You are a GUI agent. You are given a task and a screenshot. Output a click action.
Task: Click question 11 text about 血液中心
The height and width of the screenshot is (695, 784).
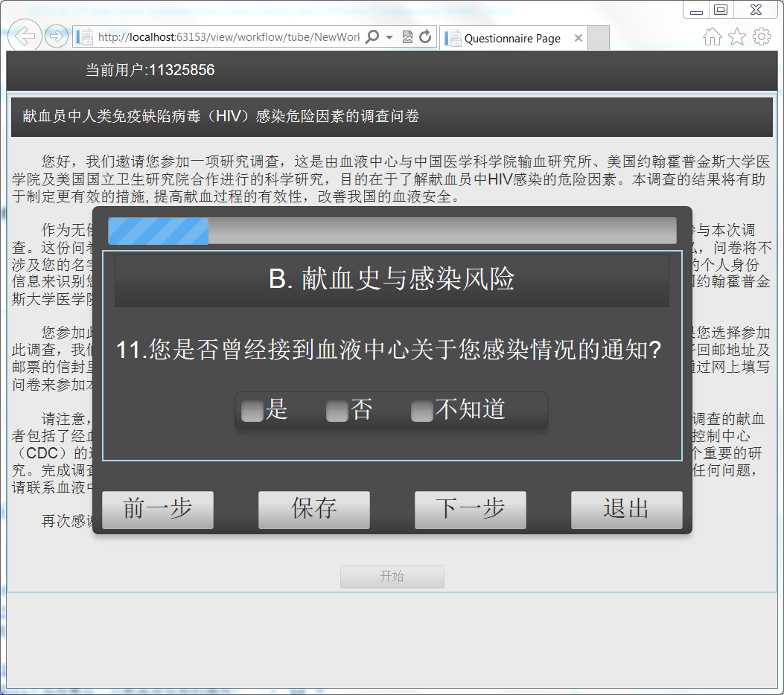389,349
